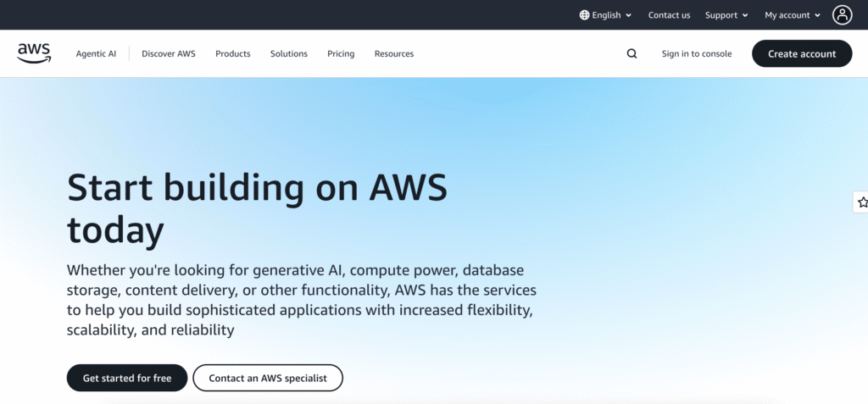Screen dimensions: 868x404
Task: Open the Discover AWS menu
Action: (169, 53)
